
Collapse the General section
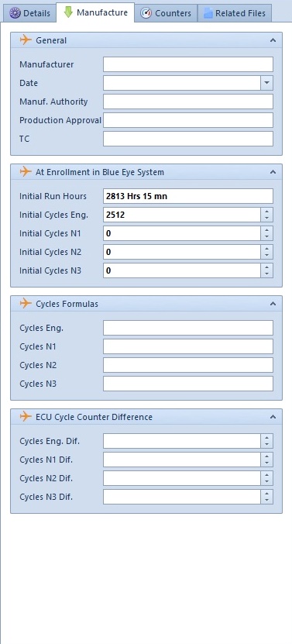[x=273, y=40]
